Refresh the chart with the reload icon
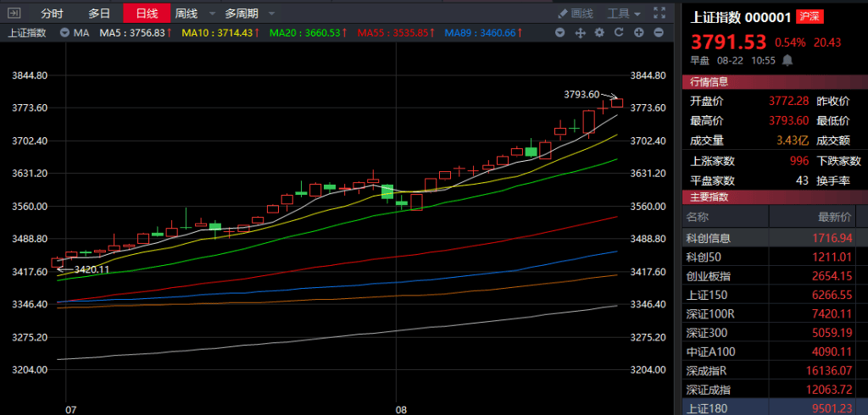 (619, 33)
